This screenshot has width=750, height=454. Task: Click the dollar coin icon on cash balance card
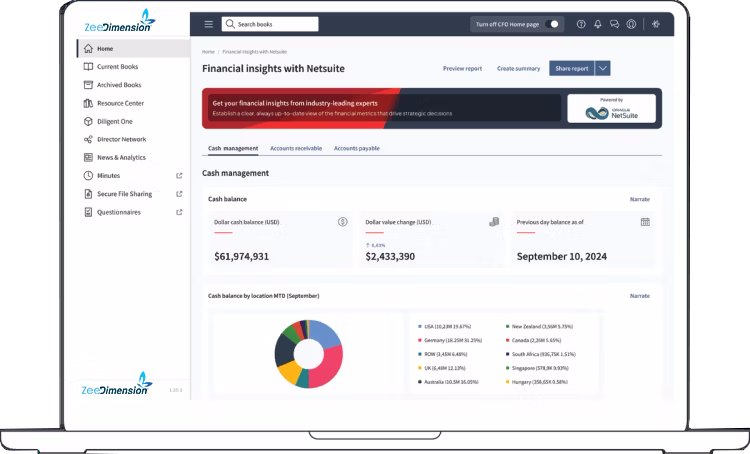(x=342, y=222)
